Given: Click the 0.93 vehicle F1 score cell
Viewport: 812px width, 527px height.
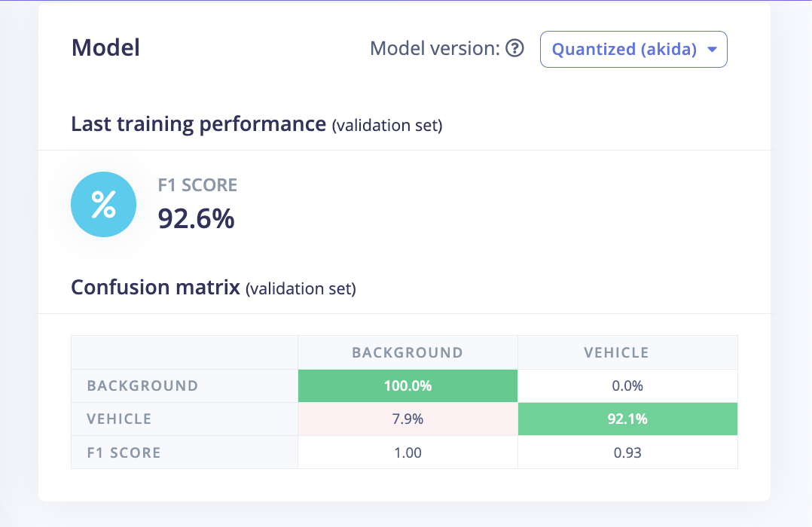Looking at the screenshot, I should click(x=627, y=452).
